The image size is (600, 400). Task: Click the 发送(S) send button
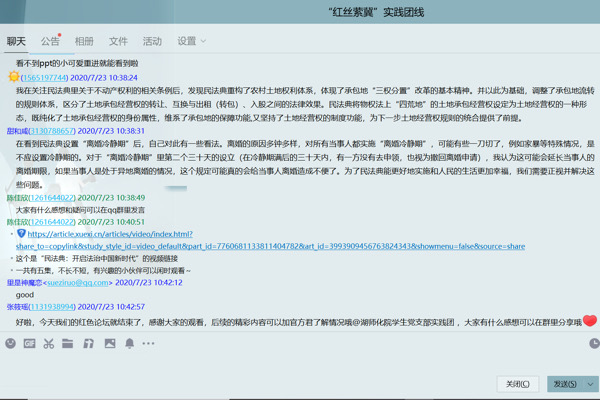pyautogui.click(x=565, y=384)
